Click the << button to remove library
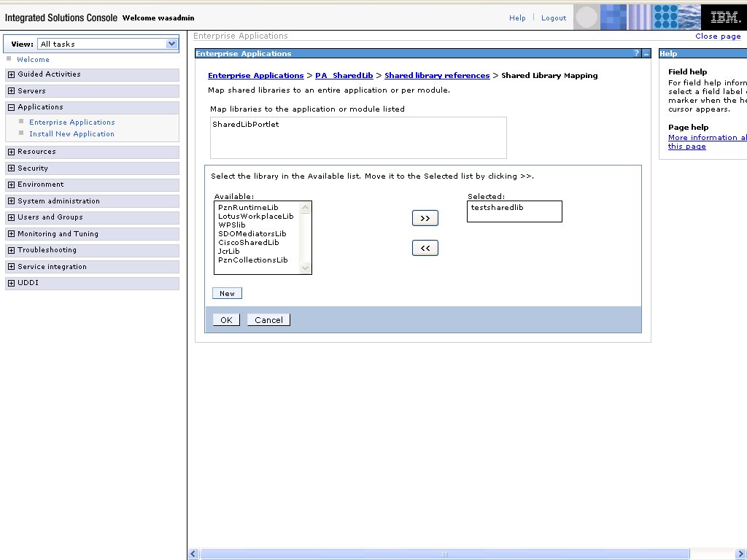747x560 pixels. [425, 248]
